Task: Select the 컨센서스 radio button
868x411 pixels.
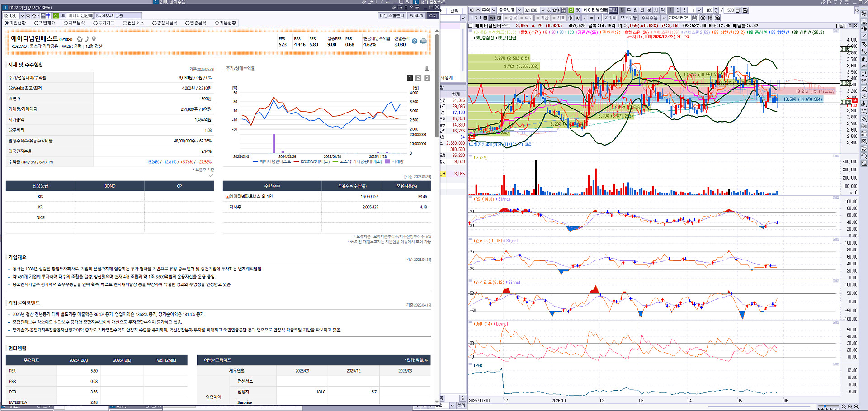Action: coord(125,23)
